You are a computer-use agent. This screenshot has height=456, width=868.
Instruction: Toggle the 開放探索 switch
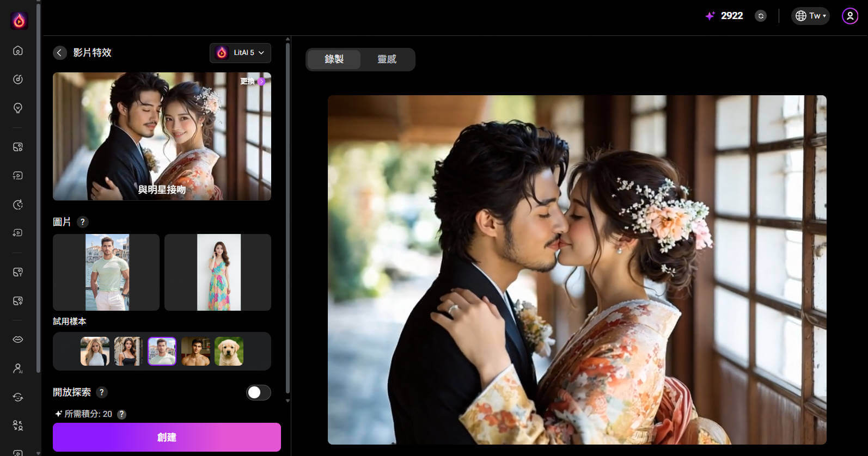(258, 392)
